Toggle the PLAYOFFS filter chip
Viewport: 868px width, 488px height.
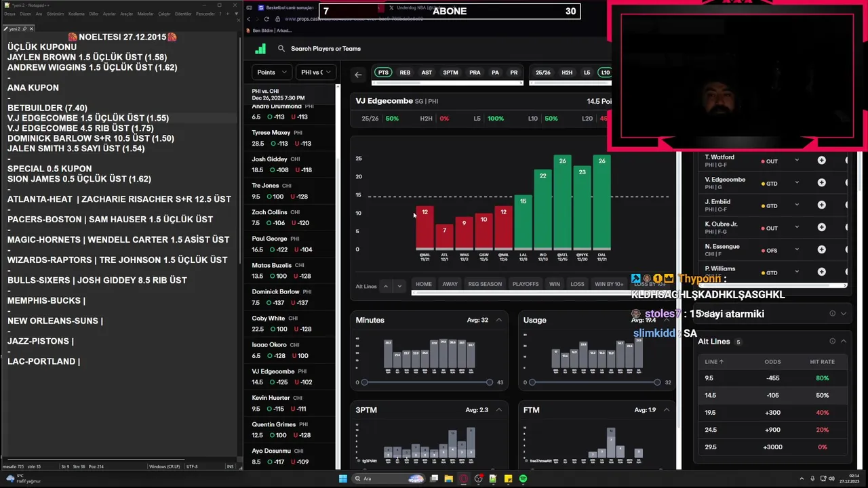[x=526, y=284]
